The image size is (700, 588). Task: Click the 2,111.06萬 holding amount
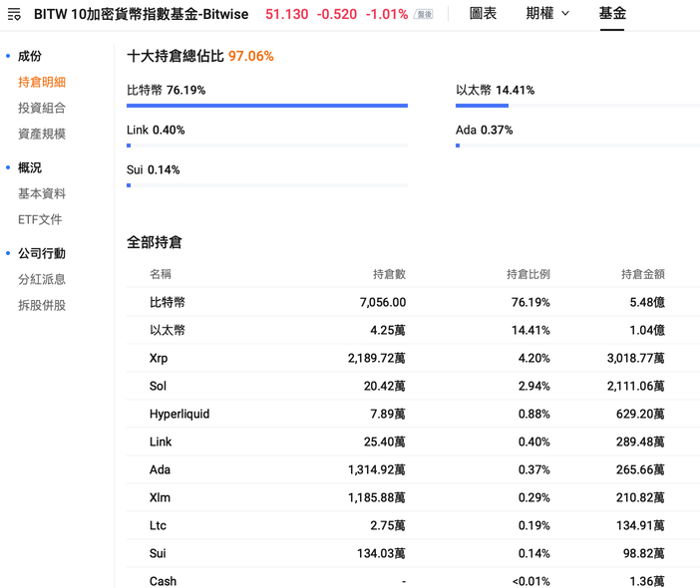636,386
